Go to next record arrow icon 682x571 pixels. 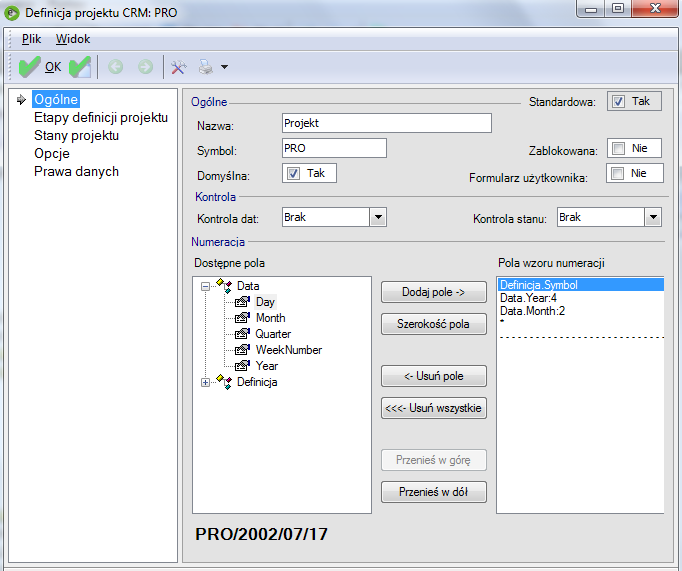[145, 67]
